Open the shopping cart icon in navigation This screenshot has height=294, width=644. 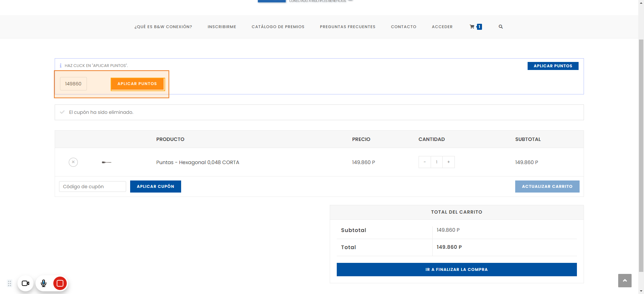coord(472,27)
